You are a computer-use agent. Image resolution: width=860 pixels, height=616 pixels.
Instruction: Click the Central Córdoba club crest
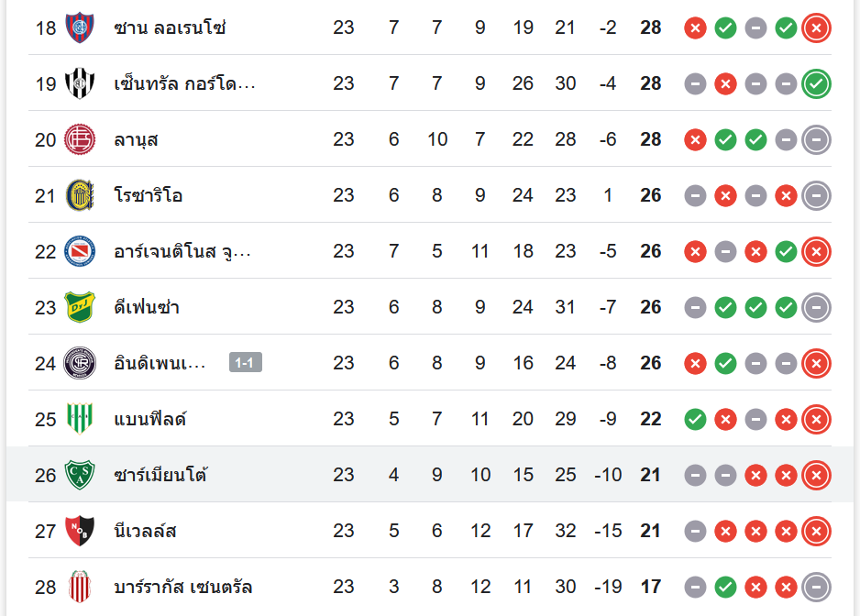pos(80,83)
